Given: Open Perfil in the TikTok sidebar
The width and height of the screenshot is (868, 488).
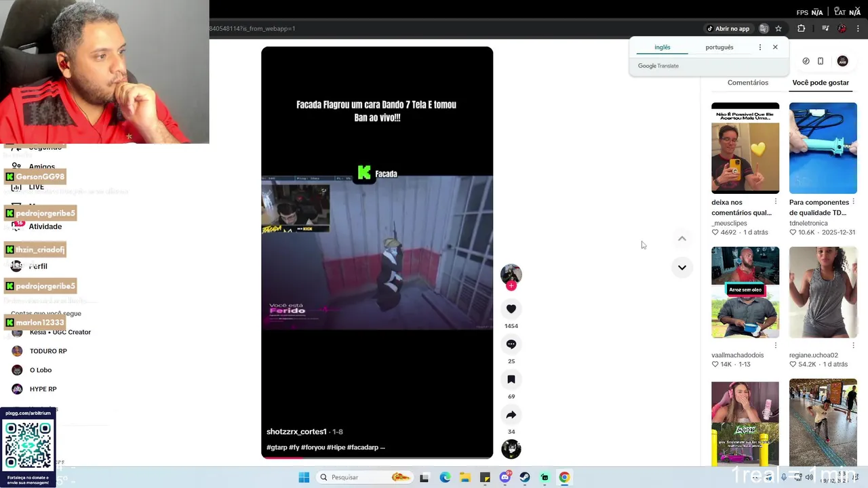Looking at the screenshot, I should click(37, 266).
